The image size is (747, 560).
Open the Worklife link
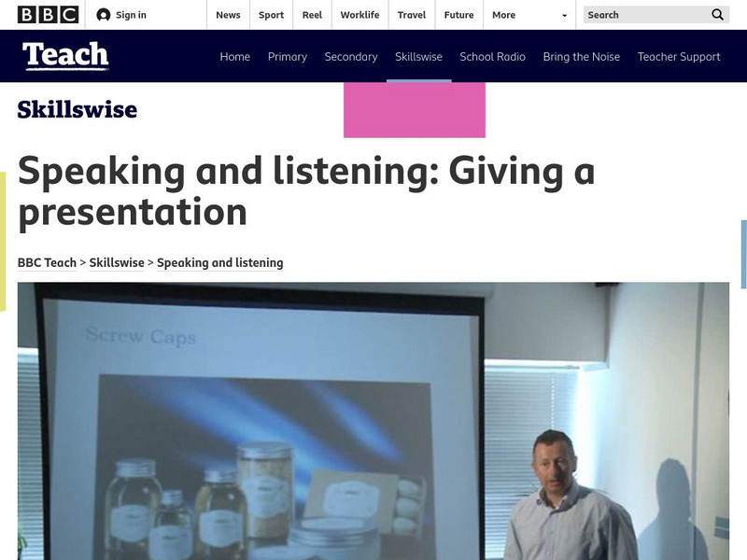point(359,15)
